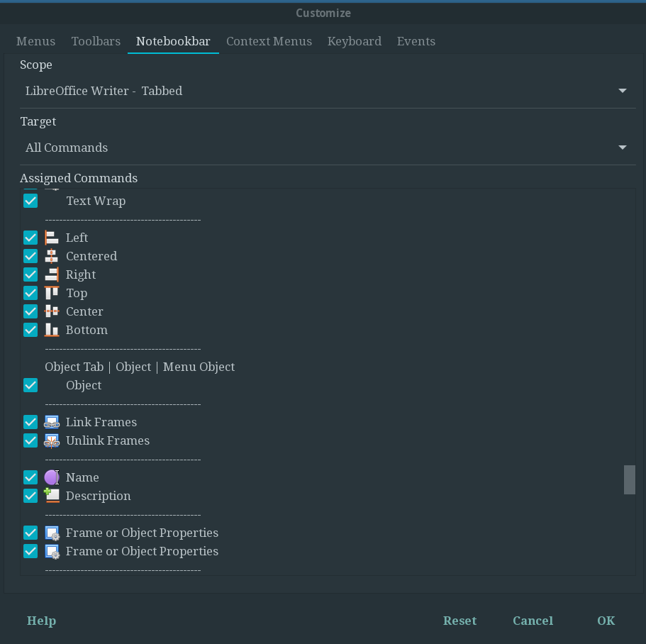This screenshot has height=644, width=646.
Task: Uncheck the Description command checkbox
Action: click(x=30, y=496)
